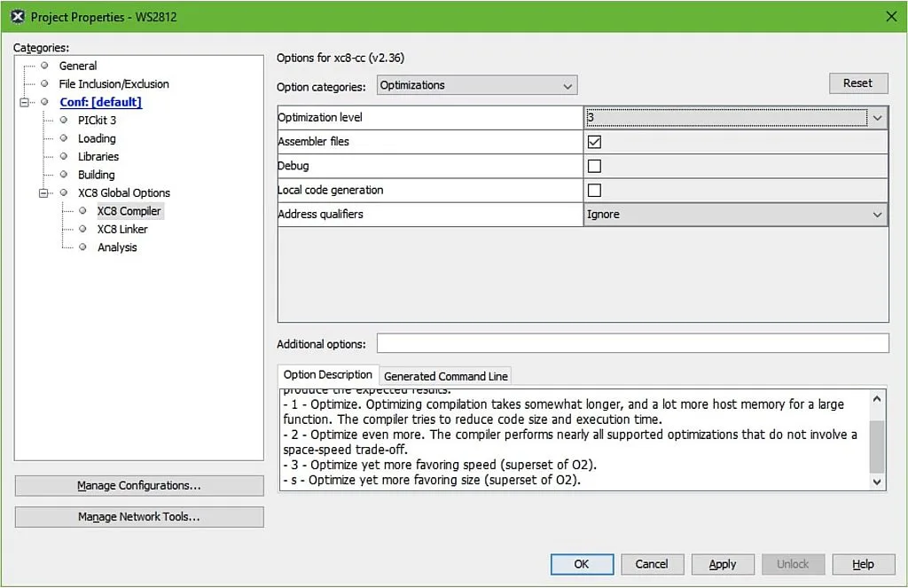Switch to Option Description tab
The height and width of the screenshot is (588, 908).
pos(327,375)
